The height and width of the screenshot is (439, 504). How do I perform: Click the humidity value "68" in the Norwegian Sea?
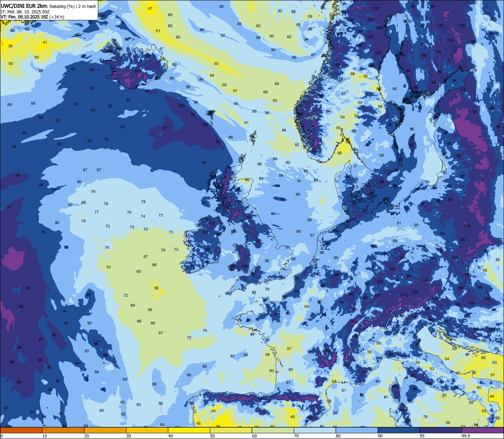point(277,84)
